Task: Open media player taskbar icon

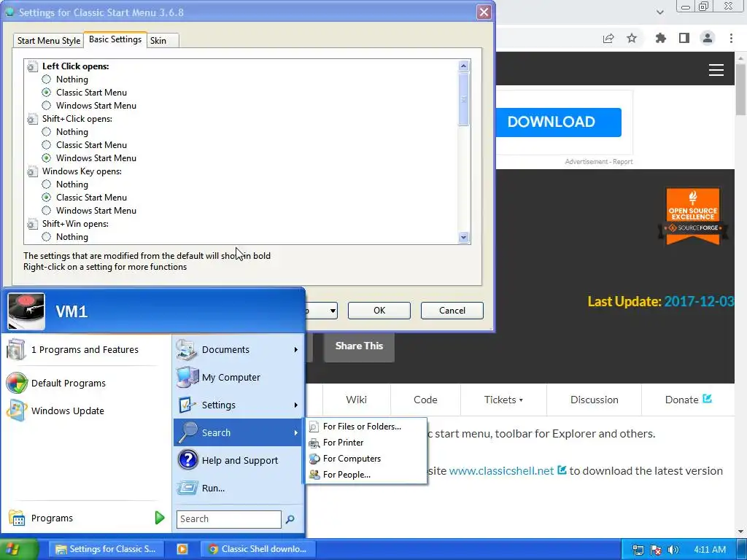Action: pos(182,549)
